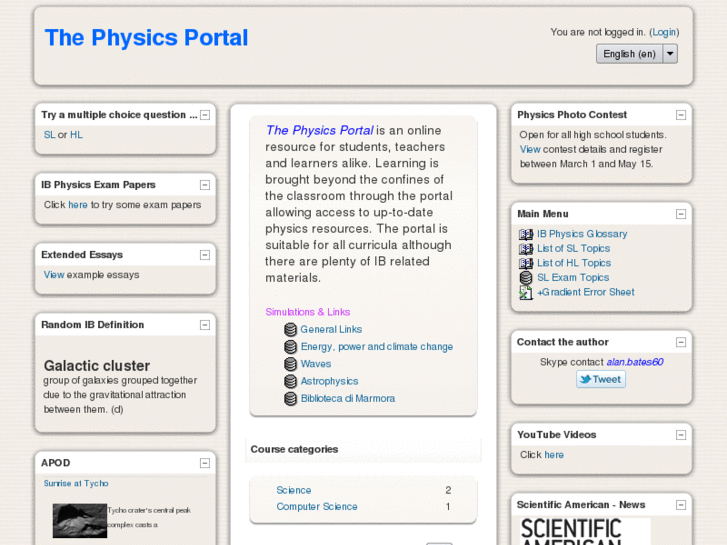View example extended essays link
Image resolution: width=727 pixels, height=545 pixels.
(x=54, y=275)
